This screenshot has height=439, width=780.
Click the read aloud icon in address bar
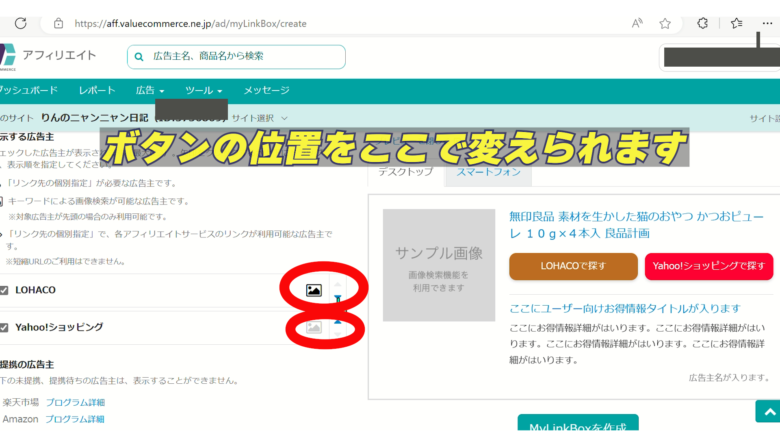click(x=638, y=23)
